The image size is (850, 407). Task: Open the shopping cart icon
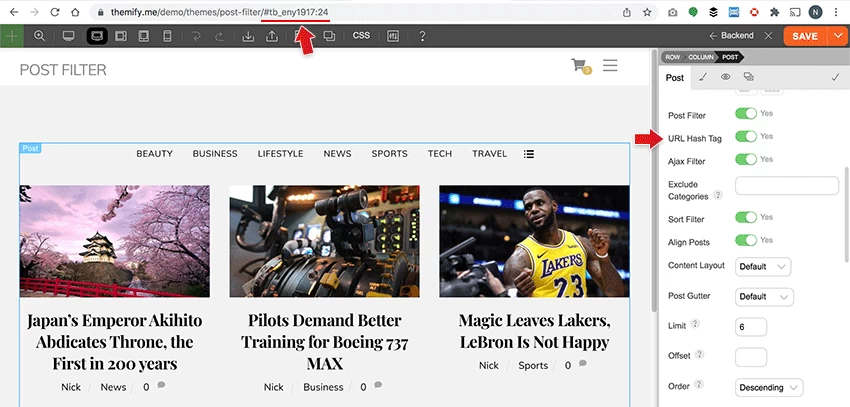tap(581, 66)
